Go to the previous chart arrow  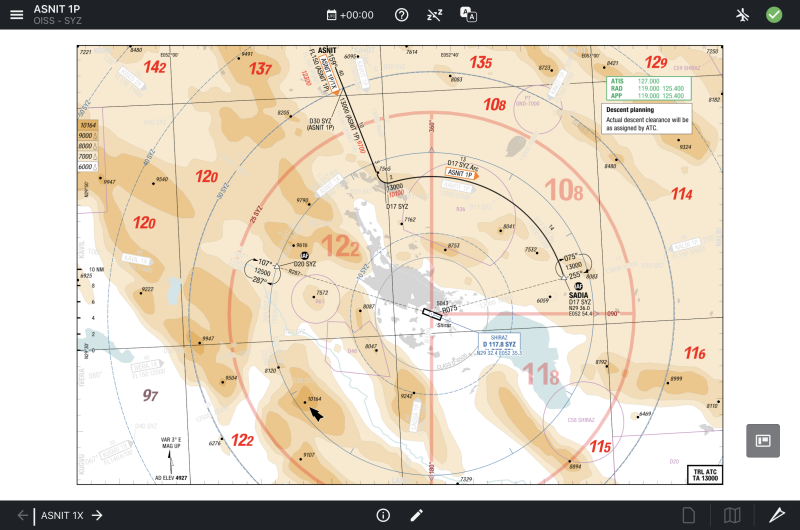click(22, 515)
